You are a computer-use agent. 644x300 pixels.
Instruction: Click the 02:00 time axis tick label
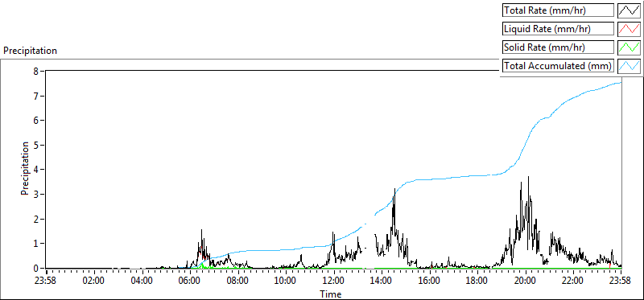coord(94,282)
